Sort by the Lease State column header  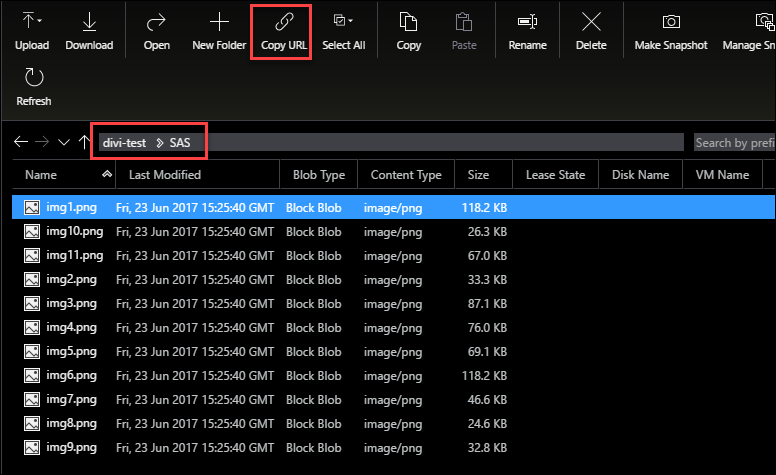555,175
